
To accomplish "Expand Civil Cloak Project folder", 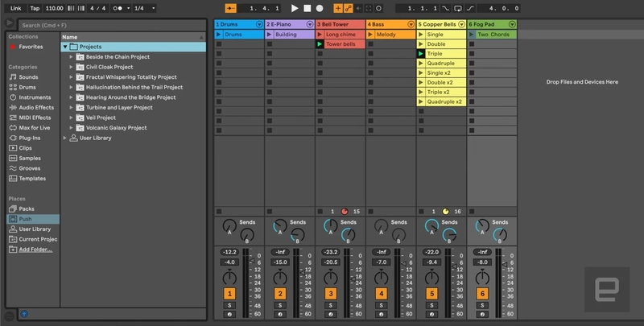I will click(x=71, y=67).
